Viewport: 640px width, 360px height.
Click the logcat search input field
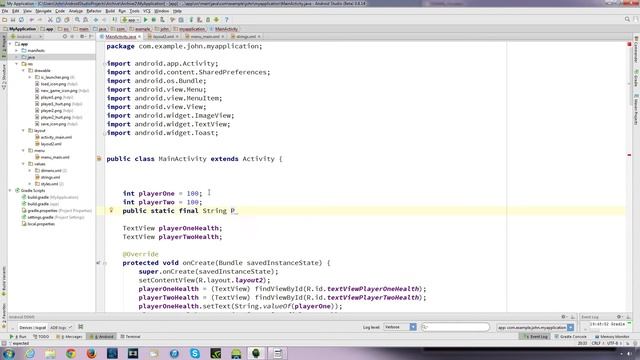tap(455, 327)
